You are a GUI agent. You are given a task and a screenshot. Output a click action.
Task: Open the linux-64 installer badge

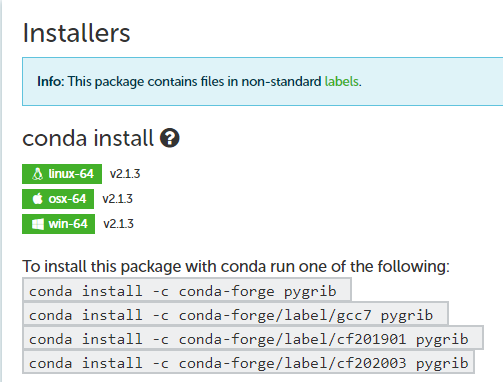[62, 174]
